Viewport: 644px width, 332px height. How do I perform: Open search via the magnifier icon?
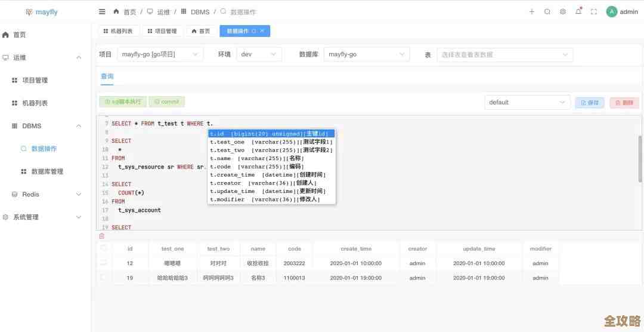pos(547,11)
